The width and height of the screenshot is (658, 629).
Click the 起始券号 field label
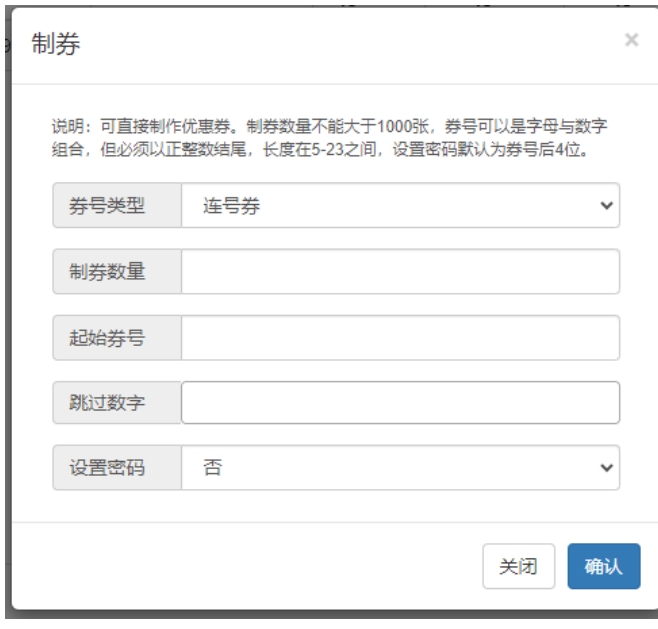point(107,338)
